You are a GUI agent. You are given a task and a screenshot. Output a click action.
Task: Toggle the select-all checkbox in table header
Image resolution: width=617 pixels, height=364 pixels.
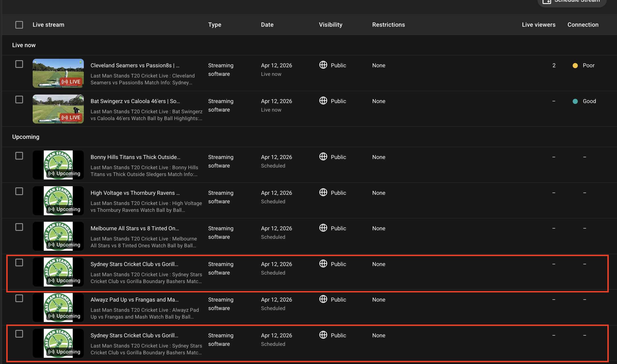(19, 25)
